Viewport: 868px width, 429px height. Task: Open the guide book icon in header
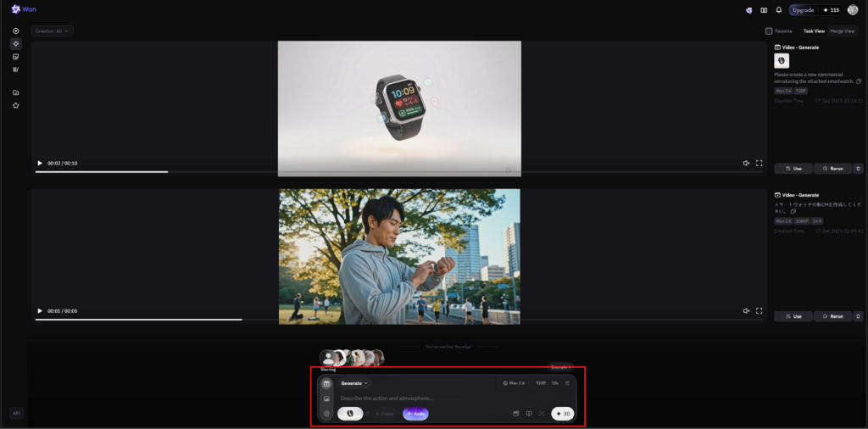[764, 10]
